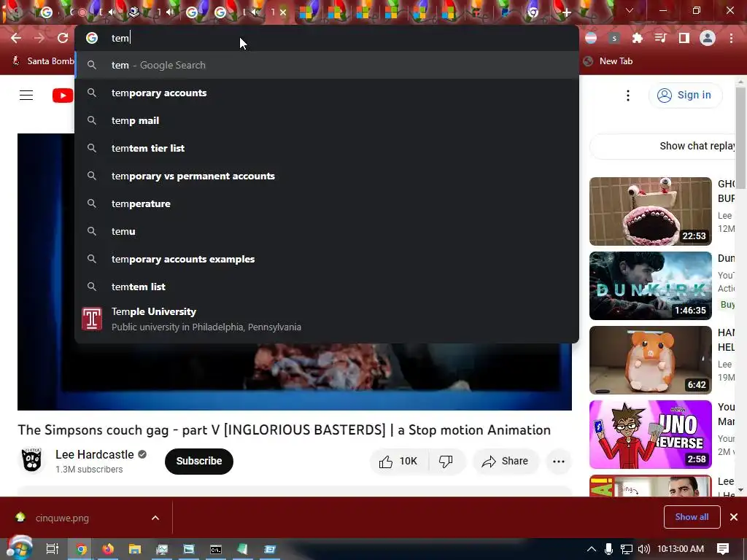
Task: Click the address bar showing 'tem'
Action: coord(326,38)
